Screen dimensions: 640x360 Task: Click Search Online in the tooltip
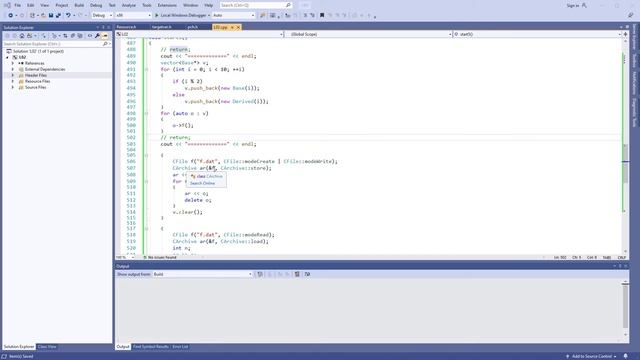[202, 183]
